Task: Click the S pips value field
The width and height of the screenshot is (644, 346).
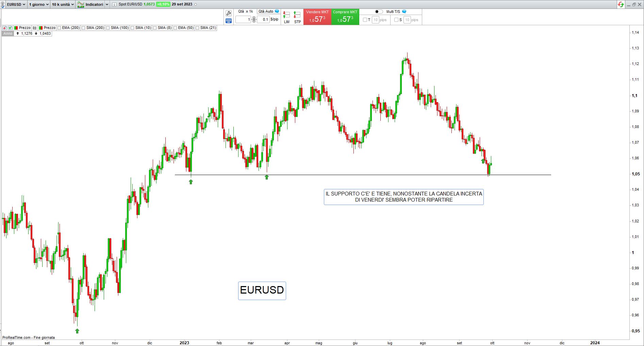Action: tap(407, 20)
